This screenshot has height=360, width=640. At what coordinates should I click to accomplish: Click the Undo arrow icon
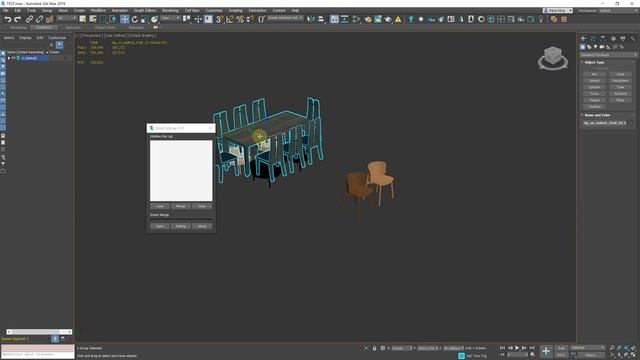click(8, 19)
